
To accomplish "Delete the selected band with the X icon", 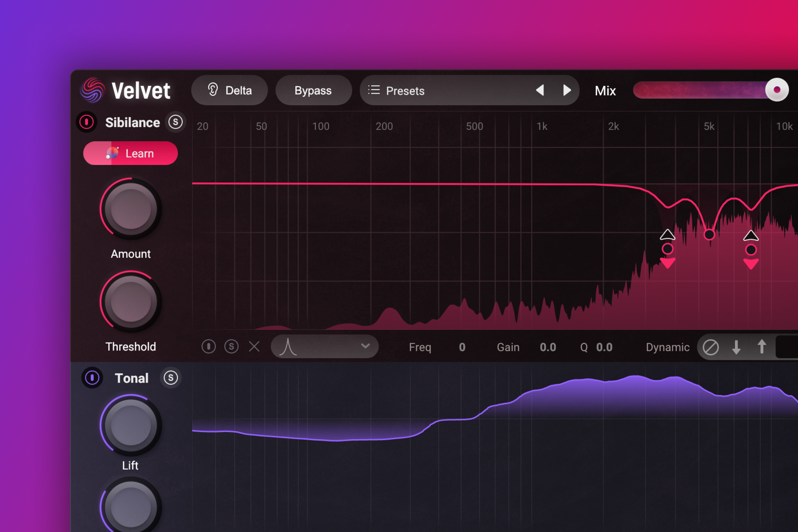I will pos(255,347).
